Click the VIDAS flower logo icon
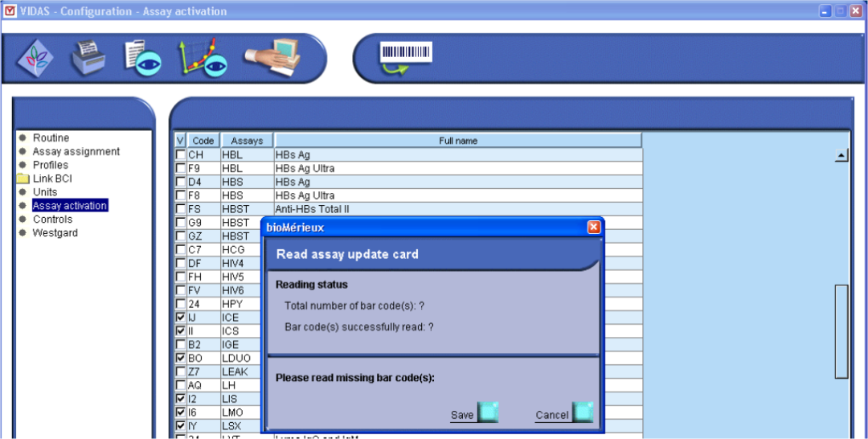This screenshot has width=868, height=439. click(35, 59)
